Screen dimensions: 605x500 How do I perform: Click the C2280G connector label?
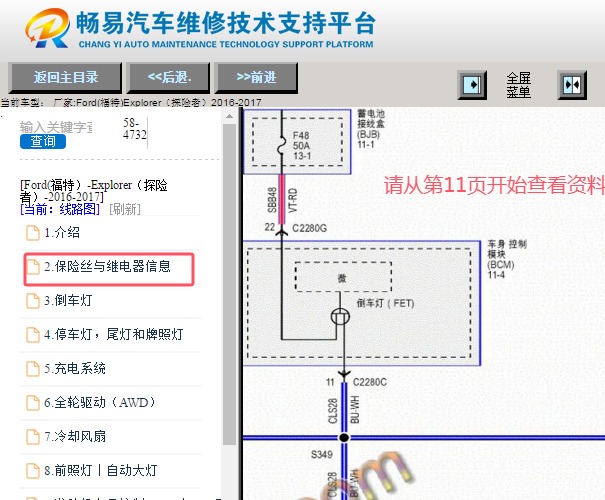[x=309, y=228]
